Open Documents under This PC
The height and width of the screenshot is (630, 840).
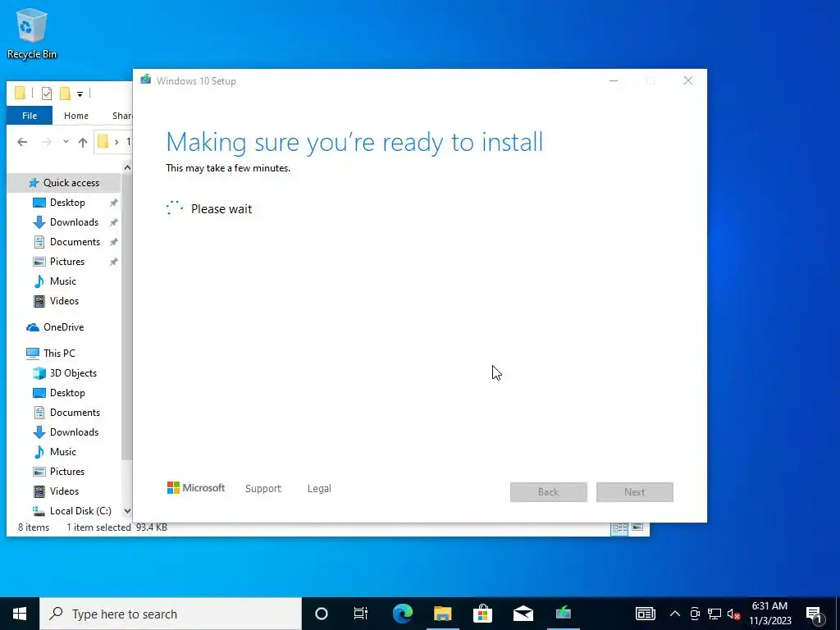[x=67, y=413]
